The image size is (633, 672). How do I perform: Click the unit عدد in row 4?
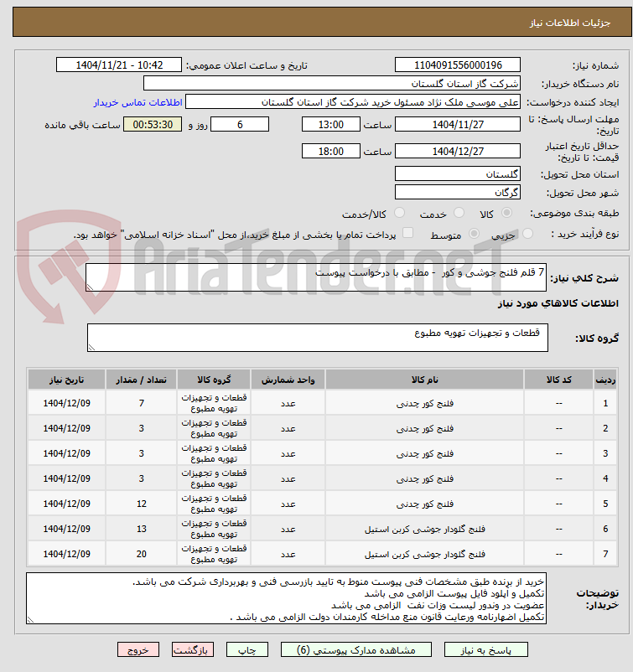tap(288, 478)
